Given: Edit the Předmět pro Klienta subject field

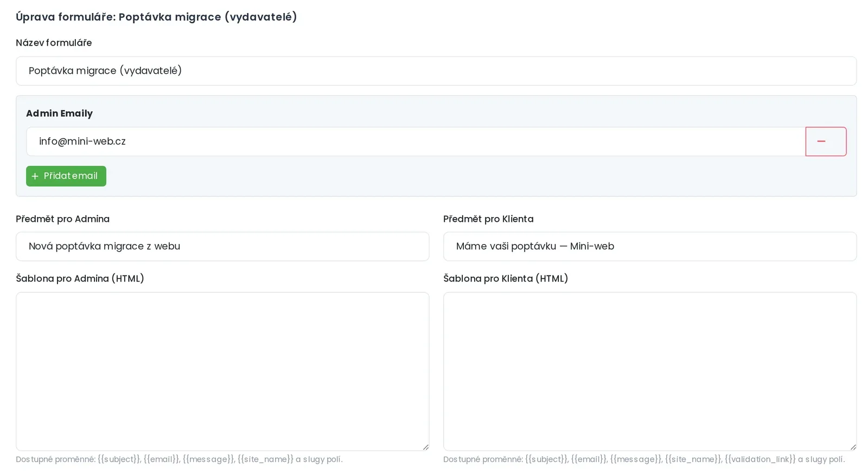Looking at the screenshot, I should coord(650,246).
